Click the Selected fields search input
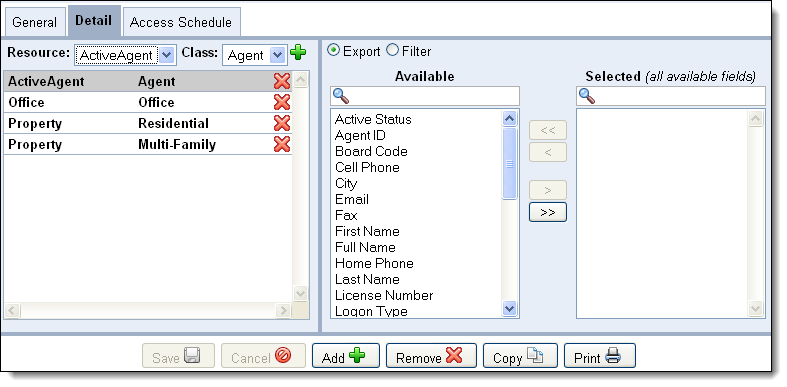 [x=671, y=96]
